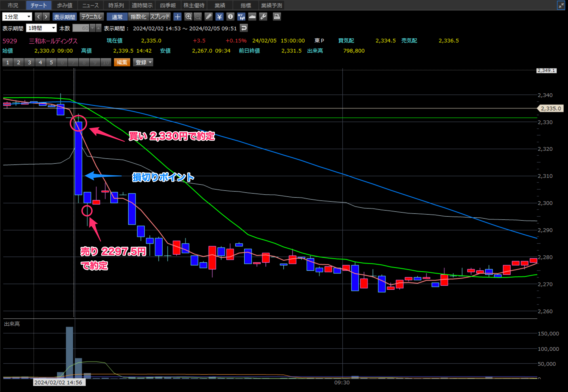This screenshot has width=568, height=392.
Task: Expand the 登録 dropdown button
Action: (143, 62)
